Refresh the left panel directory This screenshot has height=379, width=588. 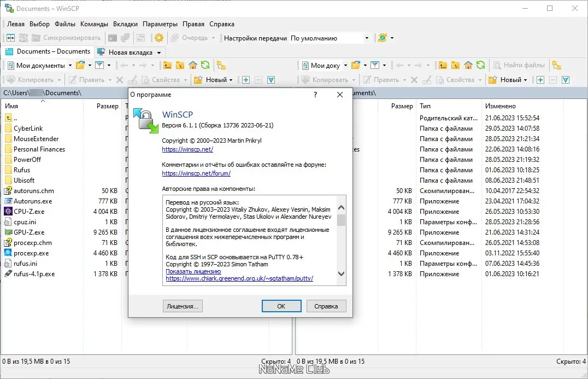205,65
